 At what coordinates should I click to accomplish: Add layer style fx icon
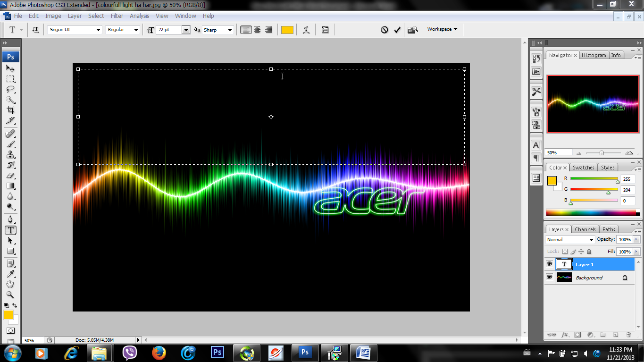click(564, 335)
